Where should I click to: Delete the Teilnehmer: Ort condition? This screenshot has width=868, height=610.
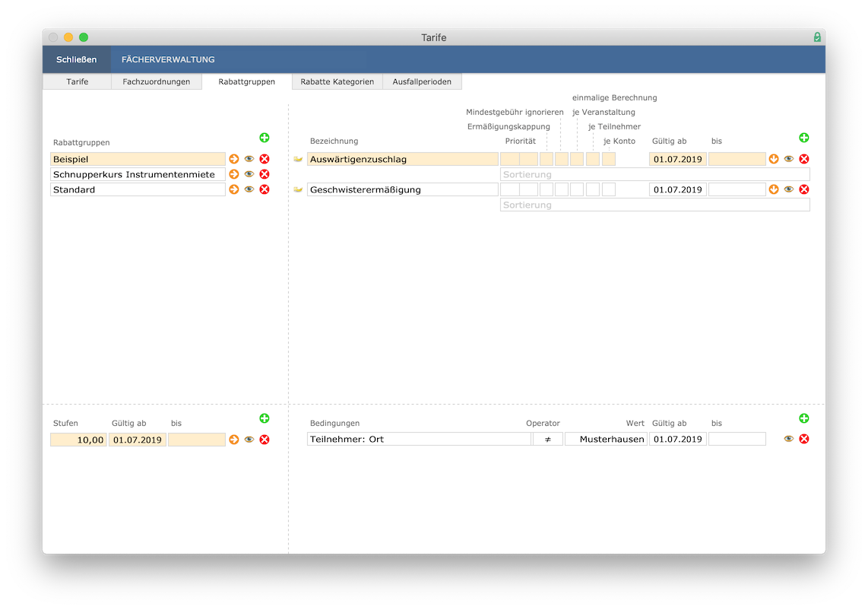(x=804, y=439)
